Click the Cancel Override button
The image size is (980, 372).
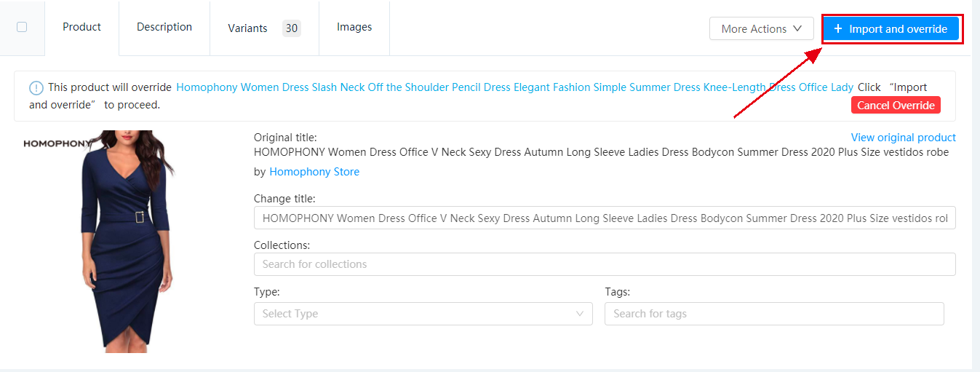(x=896, y=106)
